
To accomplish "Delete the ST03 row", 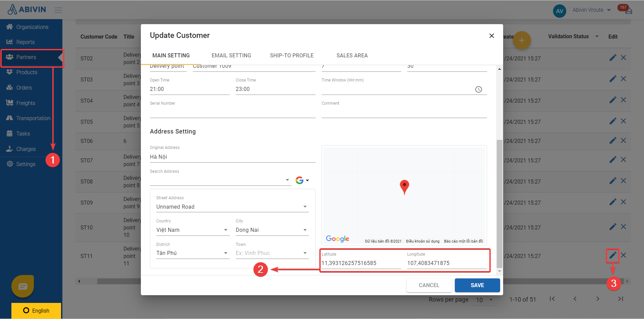I will 624,79.
